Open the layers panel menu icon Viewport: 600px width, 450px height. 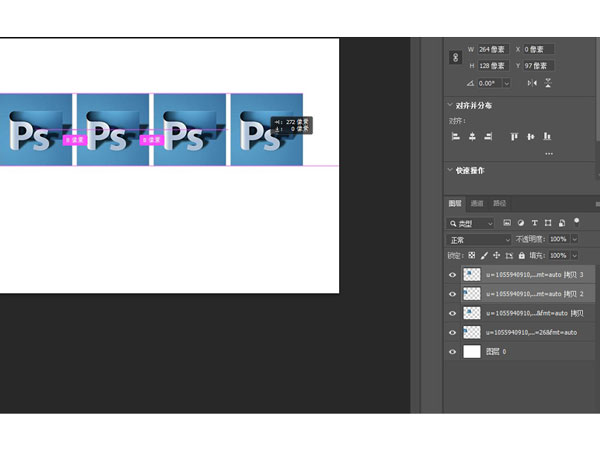[597, 204]
